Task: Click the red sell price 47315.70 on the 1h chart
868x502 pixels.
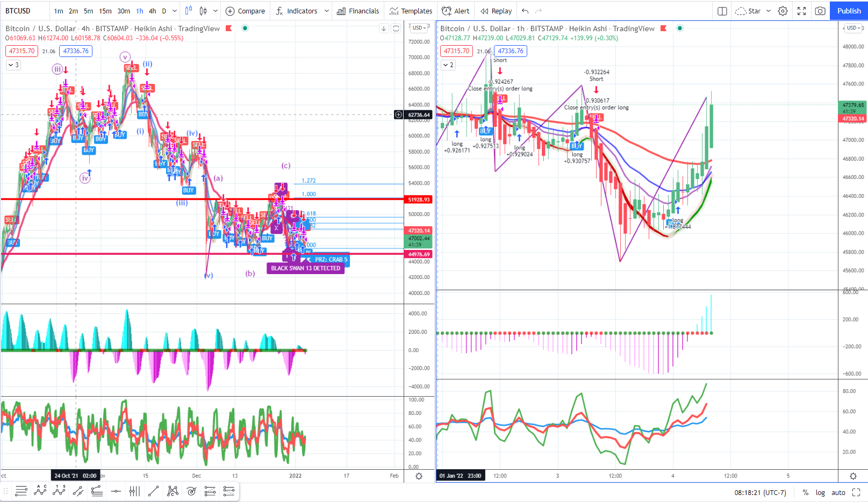Action: (x=456, y=51)
